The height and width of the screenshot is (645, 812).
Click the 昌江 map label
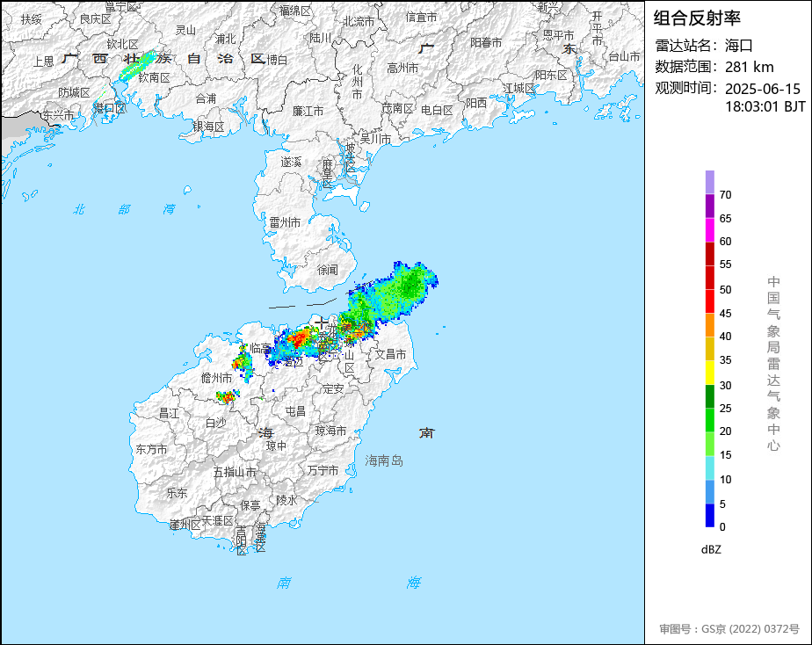(169, 413)
